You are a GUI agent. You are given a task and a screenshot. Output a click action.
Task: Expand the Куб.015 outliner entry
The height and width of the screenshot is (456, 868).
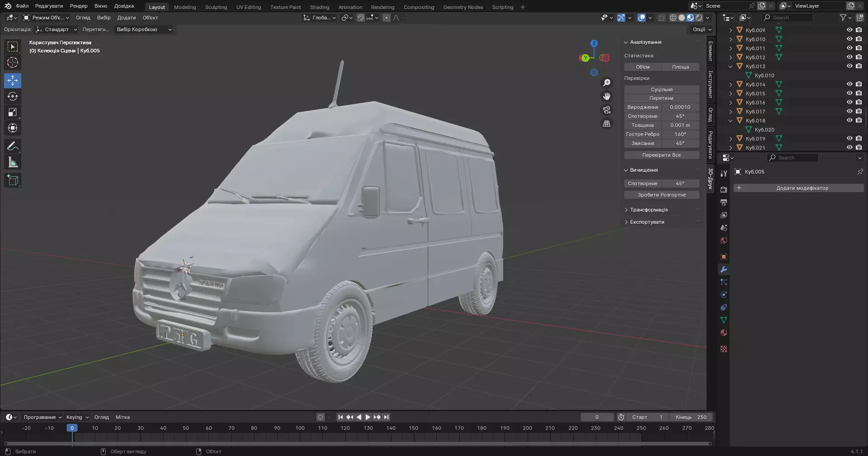click(x=731, y=94)
